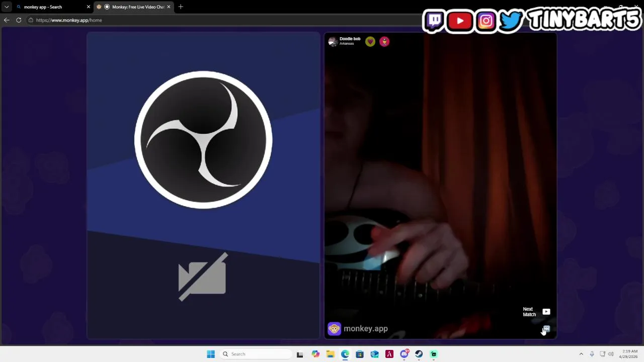Click the site info icon in the address bar
Viewport: 644px width, 362px height.
31,20
